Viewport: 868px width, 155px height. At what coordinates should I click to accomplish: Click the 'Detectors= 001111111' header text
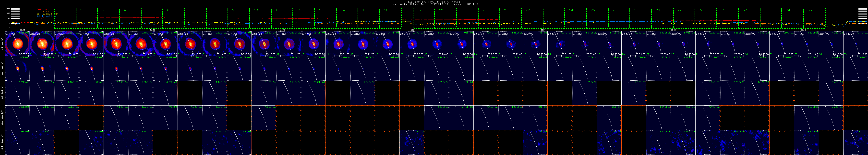coord(465,4)
